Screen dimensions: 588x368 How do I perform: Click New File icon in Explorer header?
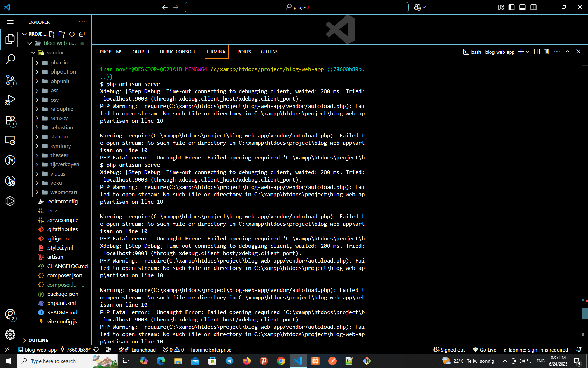(52, 34)
